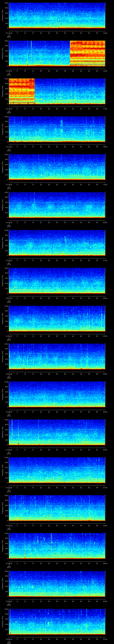Screen dimensions: 114x644
Task: Click the 19:26:00 start time label
Action: [x=9, y=487]
